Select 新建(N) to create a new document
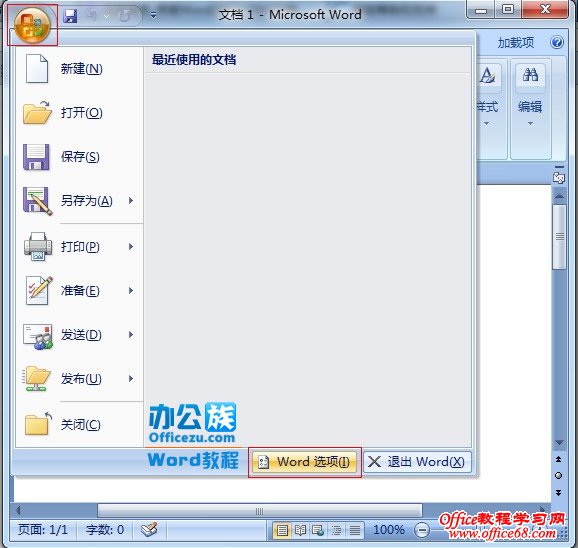This screenshot has width=578, height=548. (x=79, y=69)
